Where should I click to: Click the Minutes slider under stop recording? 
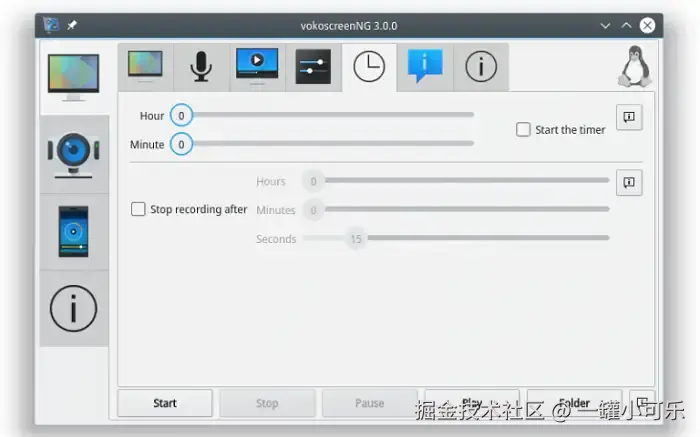(x=456, y=209)
